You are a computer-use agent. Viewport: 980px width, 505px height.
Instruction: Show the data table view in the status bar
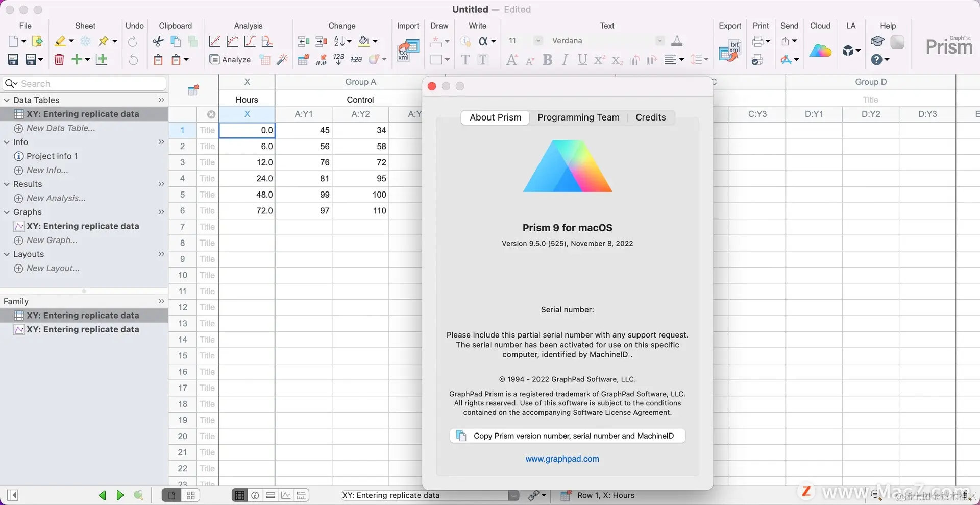pos(239,495)
